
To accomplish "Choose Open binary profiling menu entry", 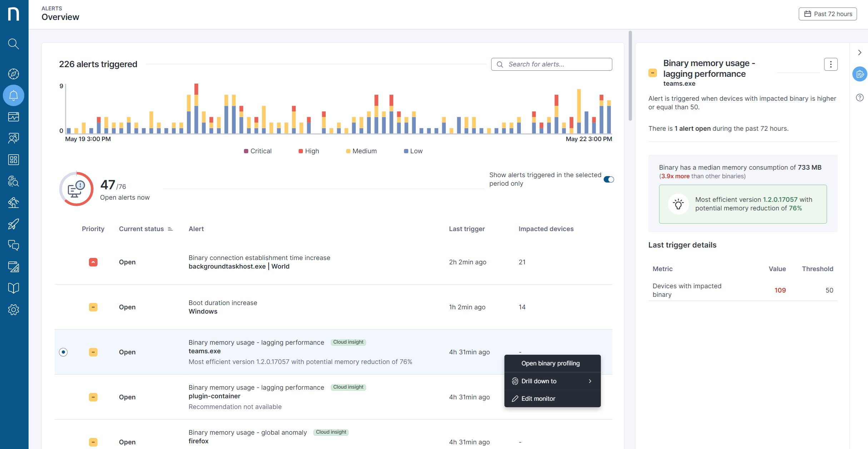I will pos(550,363).
